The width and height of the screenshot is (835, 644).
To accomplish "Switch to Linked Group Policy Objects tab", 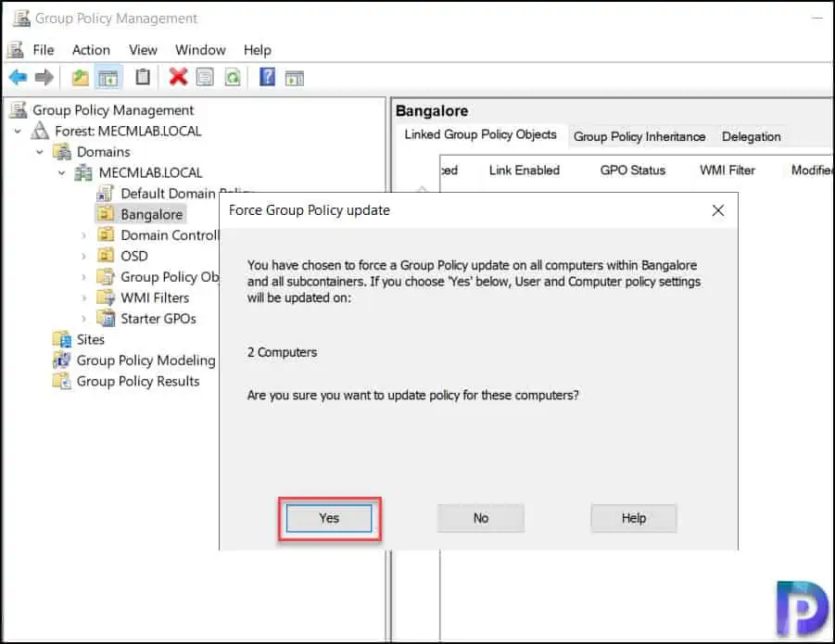I will tap(480, 134).
